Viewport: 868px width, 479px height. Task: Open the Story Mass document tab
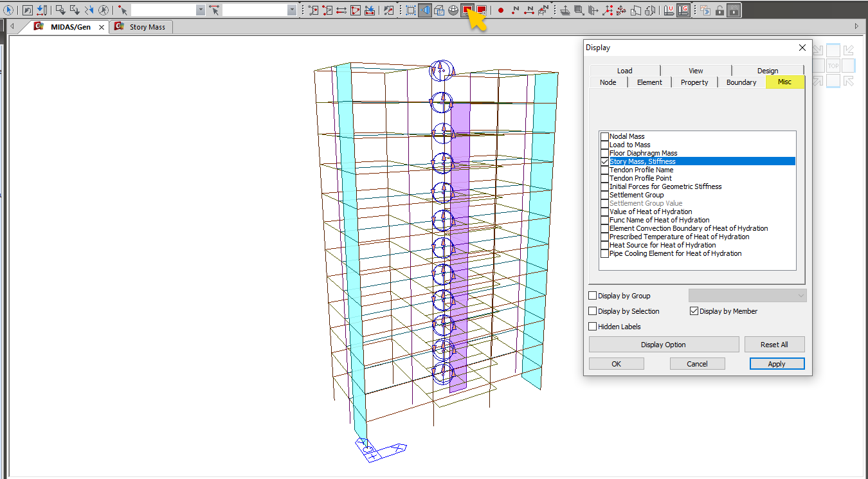click(x=147, y=27)
